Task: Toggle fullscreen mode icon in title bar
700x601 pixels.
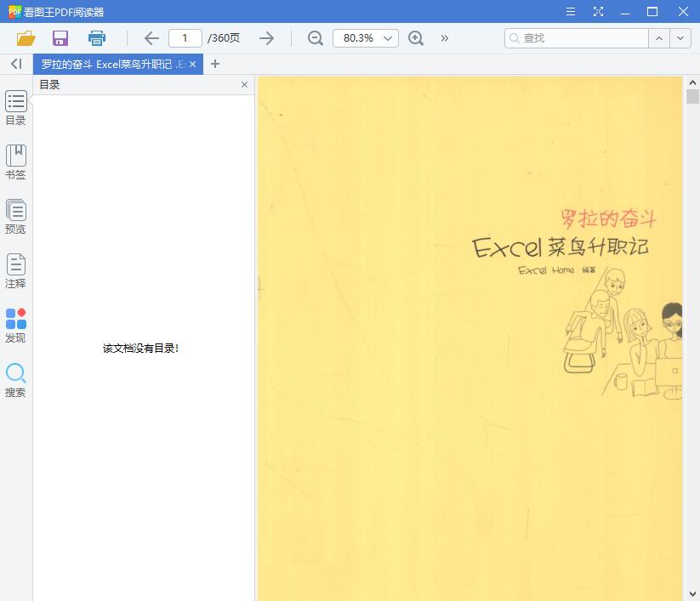Action: 598,12
